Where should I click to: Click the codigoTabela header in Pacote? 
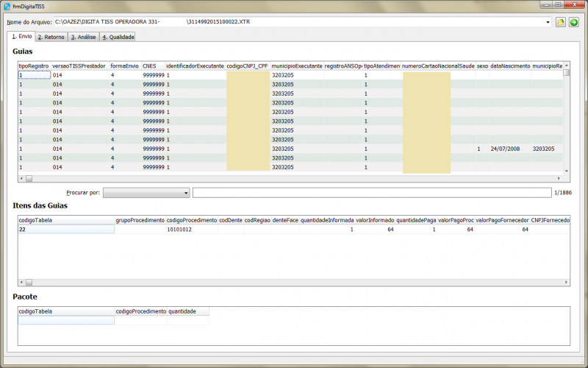66,311
